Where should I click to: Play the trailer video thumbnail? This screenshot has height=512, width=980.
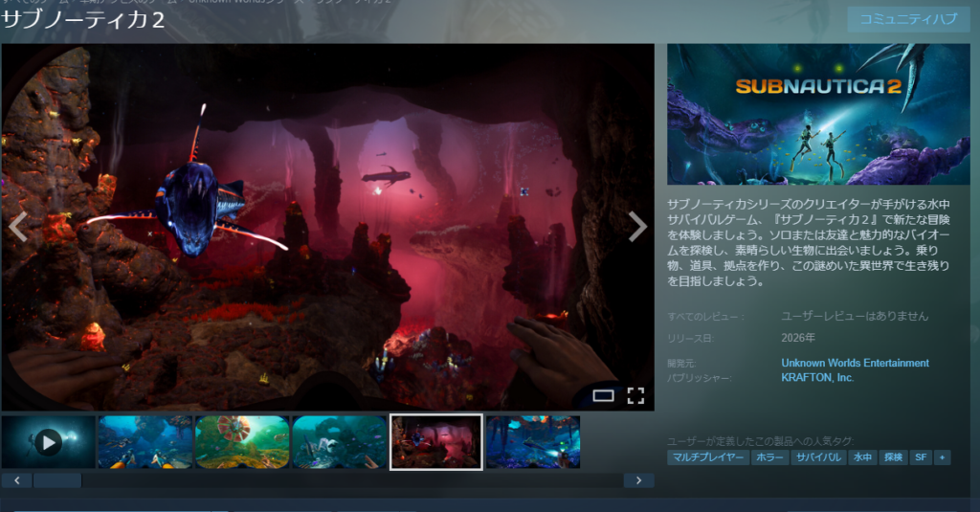click(48, 441)
